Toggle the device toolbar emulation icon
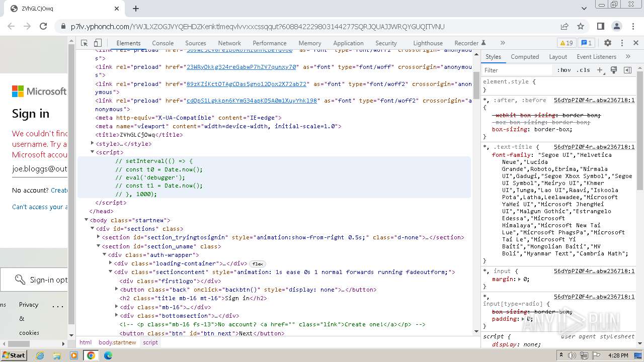 tap(98, 43)
